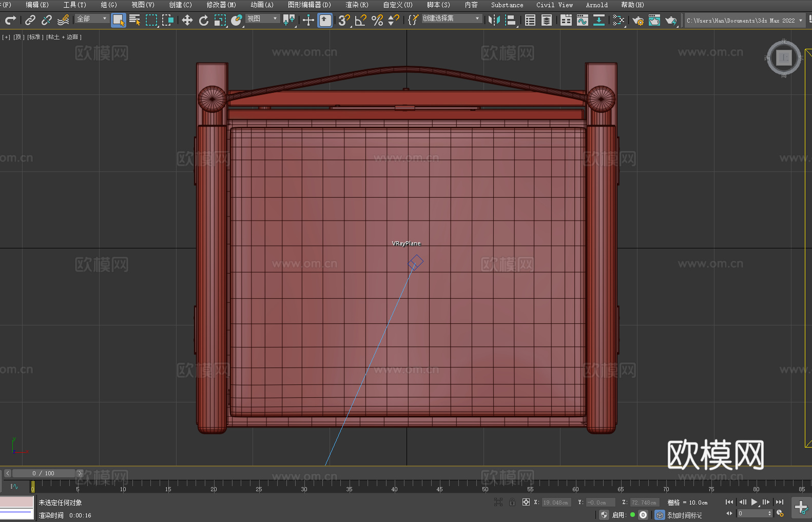Choose the rectangular selection region tool
812x522 pixels.
pyautogui.click(x=151, y=20)
